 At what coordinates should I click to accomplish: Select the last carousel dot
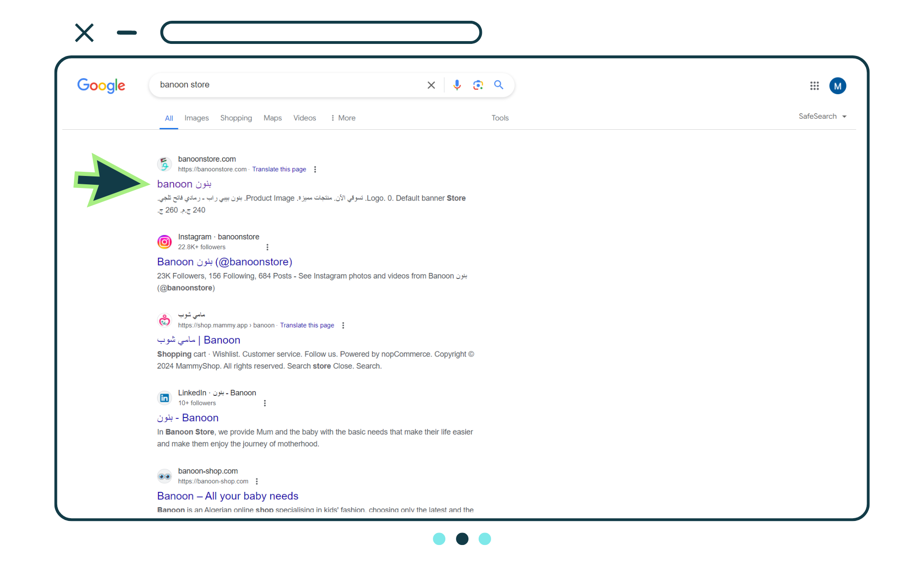[485, 539]
